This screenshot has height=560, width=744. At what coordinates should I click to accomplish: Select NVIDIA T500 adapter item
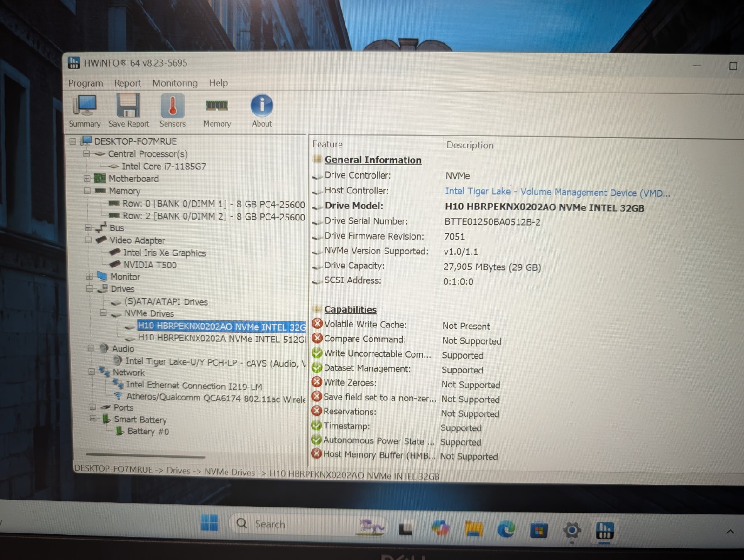(150, 265)
